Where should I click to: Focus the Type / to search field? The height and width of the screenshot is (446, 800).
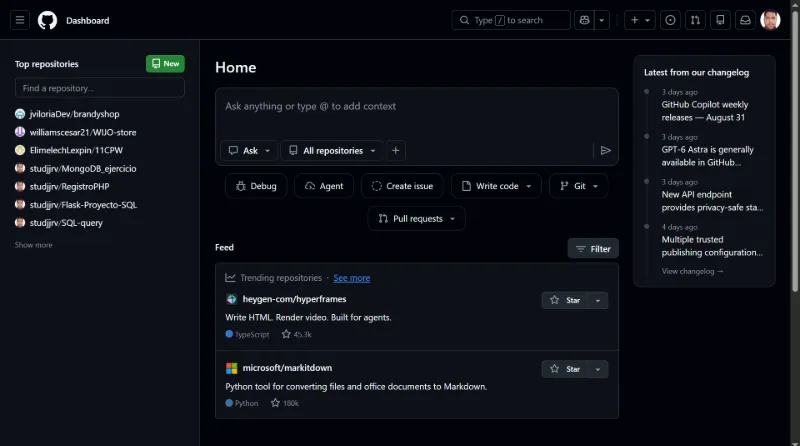coord(511,20)
